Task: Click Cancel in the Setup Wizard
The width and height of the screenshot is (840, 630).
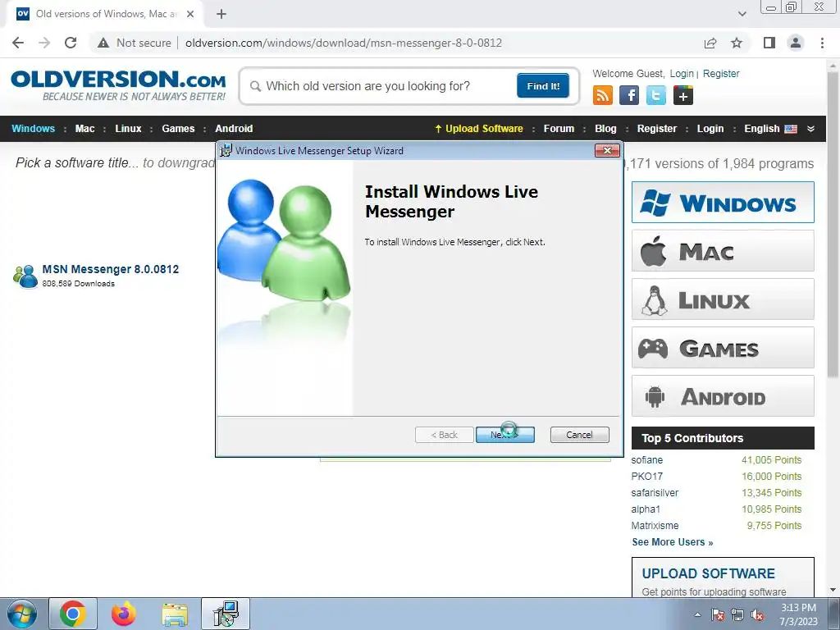Action: pyautogui.click(x=580, y=435)
